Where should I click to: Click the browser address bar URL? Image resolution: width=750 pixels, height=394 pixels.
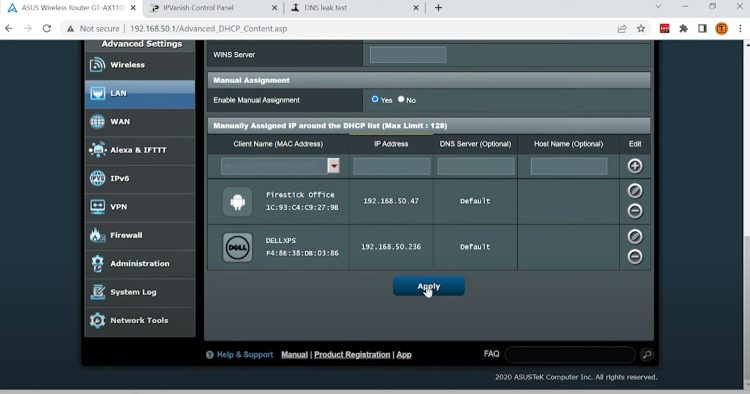point(209,29)
